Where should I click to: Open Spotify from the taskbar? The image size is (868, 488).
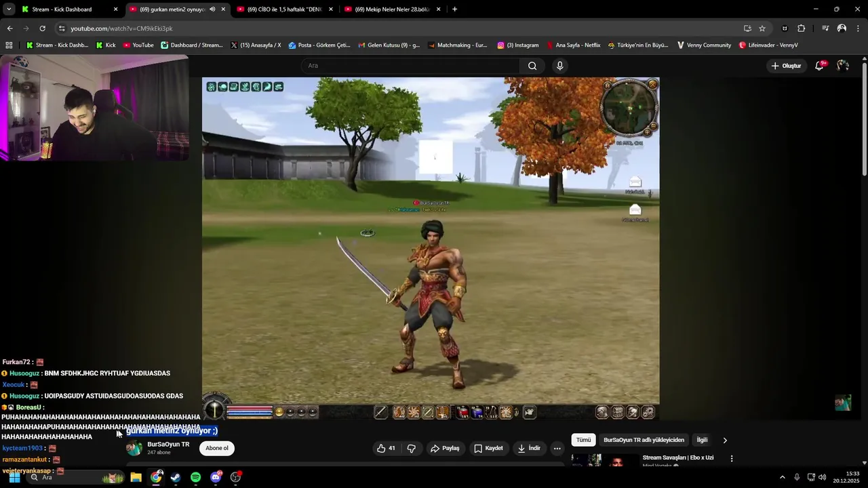point(195,477)
